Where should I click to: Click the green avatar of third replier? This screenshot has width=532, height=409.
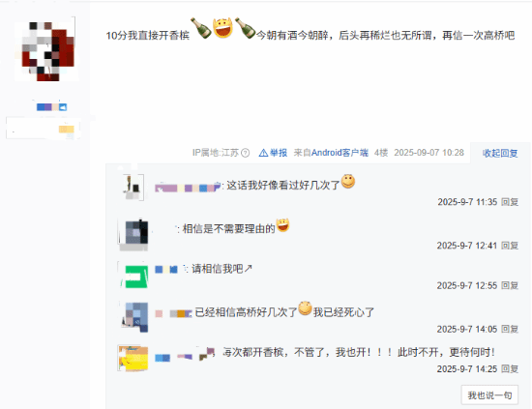134,276
